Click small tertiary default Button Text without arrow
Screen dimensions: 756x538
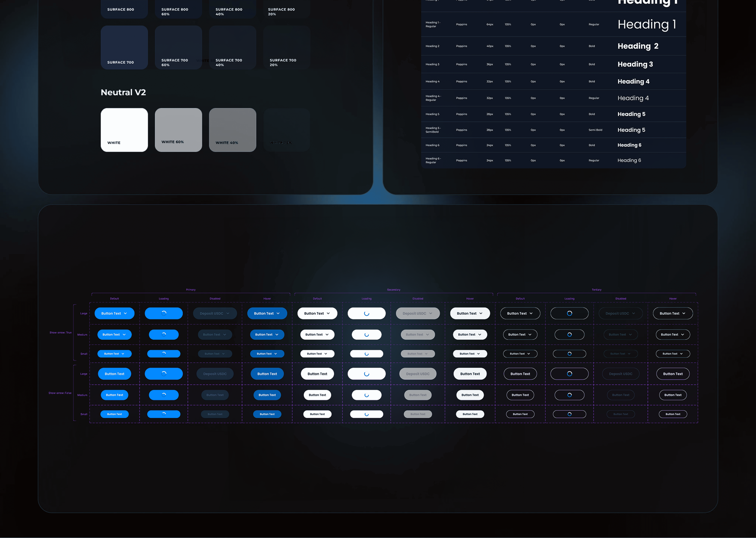(x=520, y=414)
